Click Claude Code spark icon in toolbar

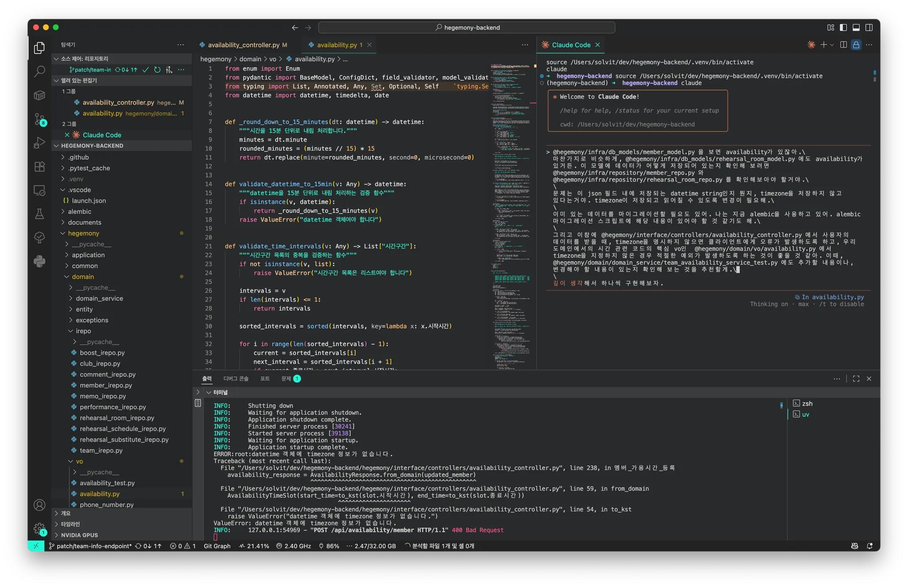pyautogui.click(x=811, y=45)
